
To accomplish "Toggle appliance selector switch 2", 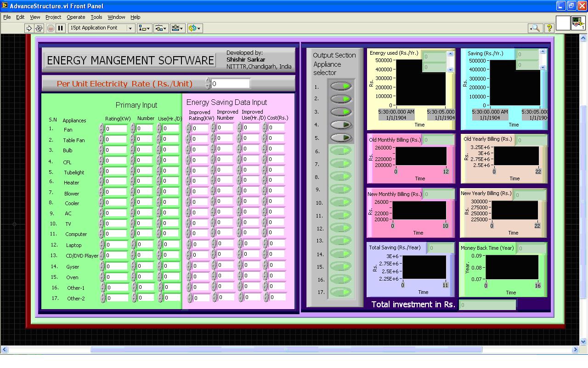I will [x=341, y=99].
